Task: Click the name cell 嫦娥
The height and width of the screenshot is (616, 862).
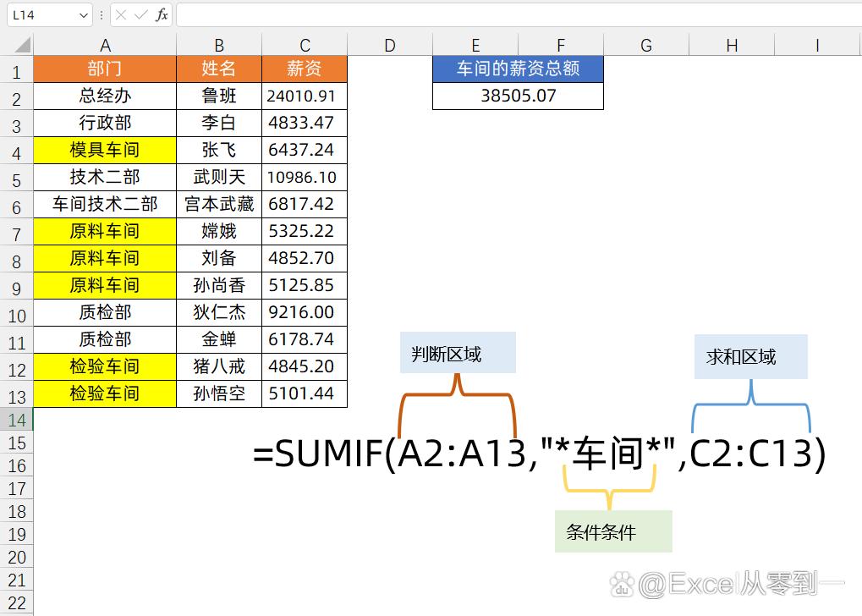Action: click(219, 231)
